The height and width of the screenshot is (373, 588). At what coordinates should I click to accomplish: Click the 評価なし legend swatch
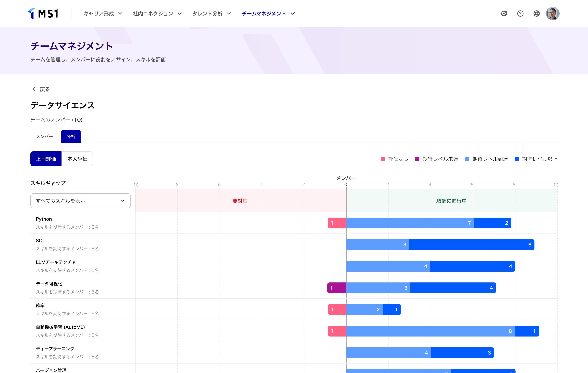pos(383,159)
